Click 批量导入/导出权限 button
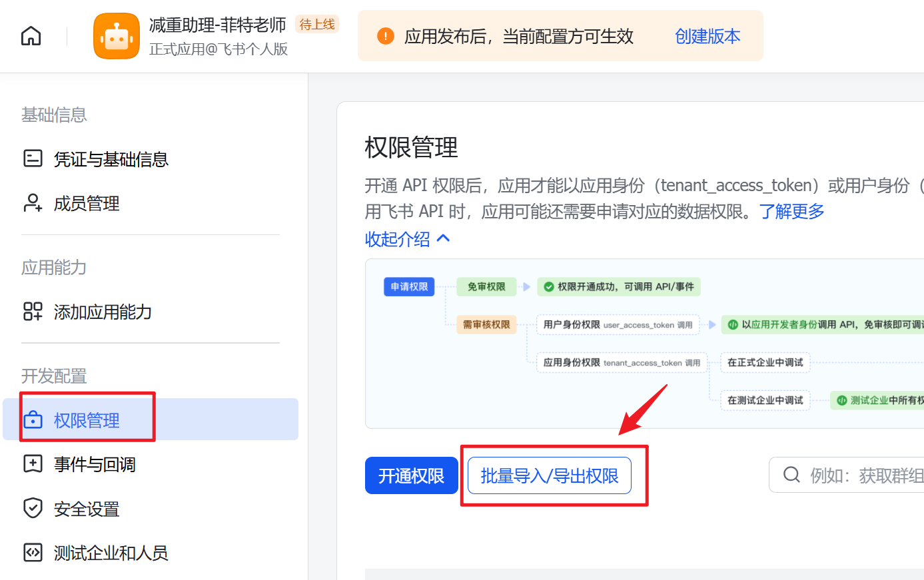The width and height of the screenshot is (924, 580). (550, 475)
